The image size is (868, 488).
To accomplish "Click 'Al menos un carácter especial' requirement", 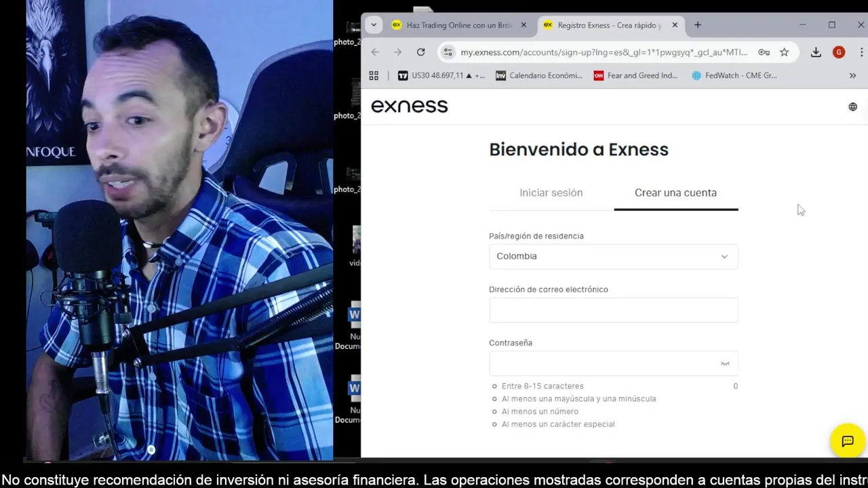I will (x=558, y=424).
